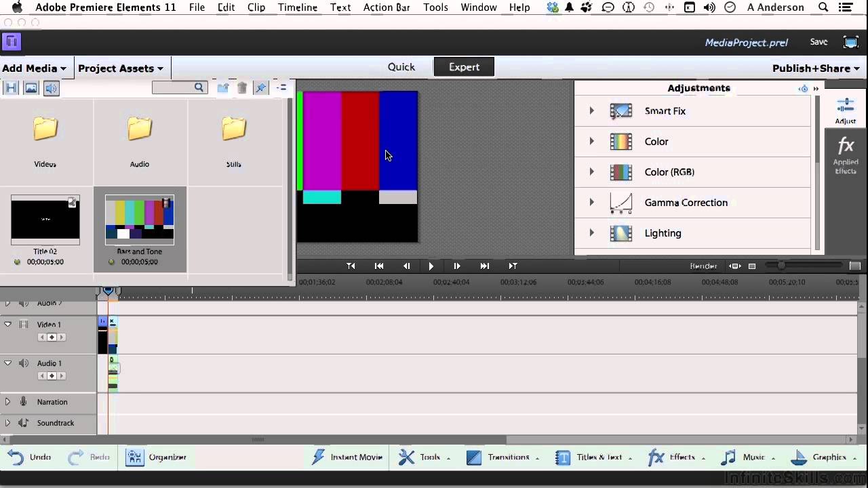Collapse the Audio 1 track
This screenshot has width=868, height=488.
tap(7, 363)
